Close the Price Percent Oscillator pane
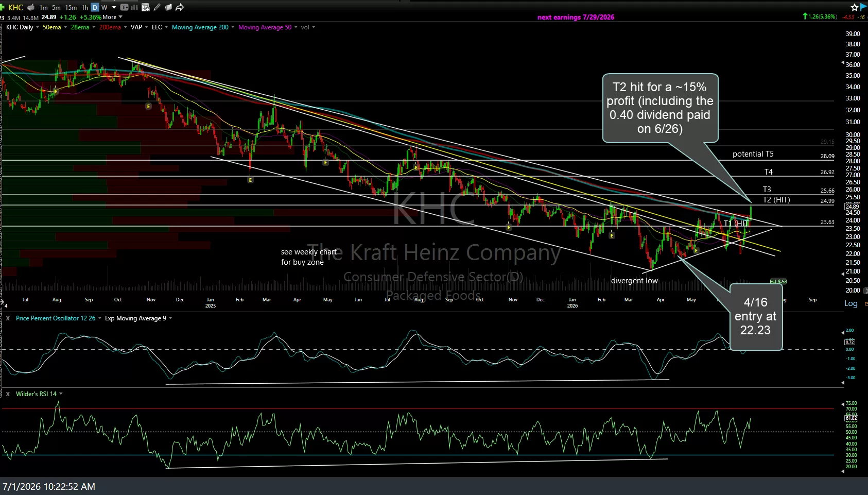The height and width of the screenshot is (495, 868). tap(8, 318)
